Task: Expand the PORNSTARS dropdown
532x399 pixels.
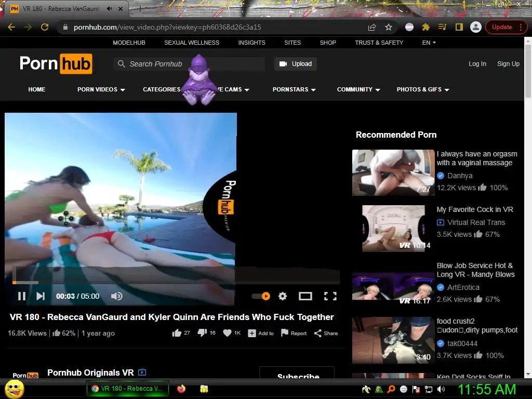Action: point(294,89)
